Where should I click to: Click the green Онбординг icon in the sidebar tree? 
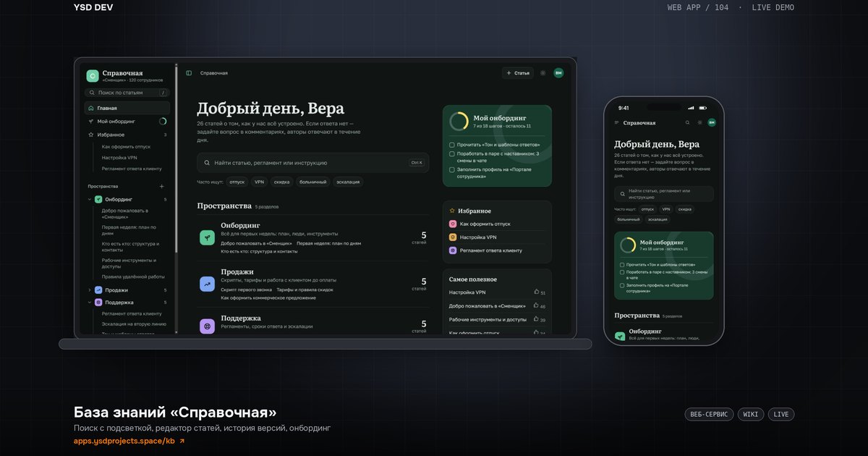(98, 199)
